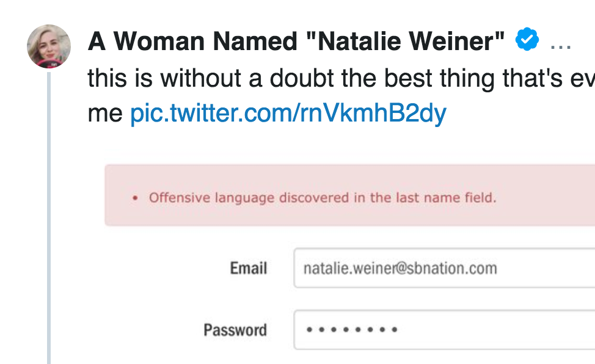The width and height of the screenshot is (595, 364).
Task: Click the blue verified badge icon
Action: point(527,40)
